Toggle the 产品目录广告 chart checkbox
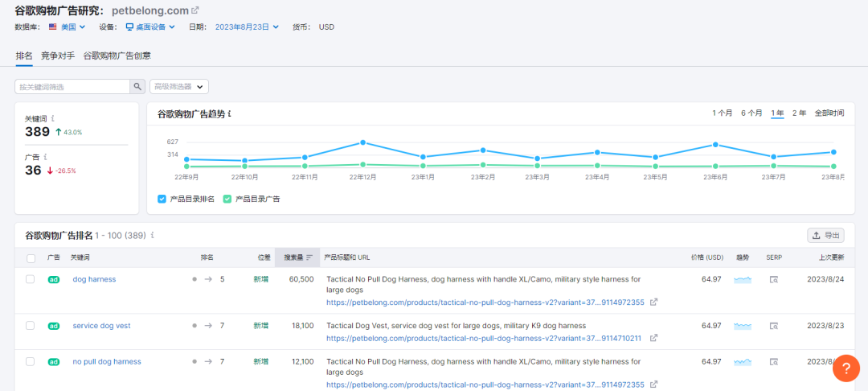Image resolution: width=868 pixels, height=391 pixels. [x=227, y=199]
